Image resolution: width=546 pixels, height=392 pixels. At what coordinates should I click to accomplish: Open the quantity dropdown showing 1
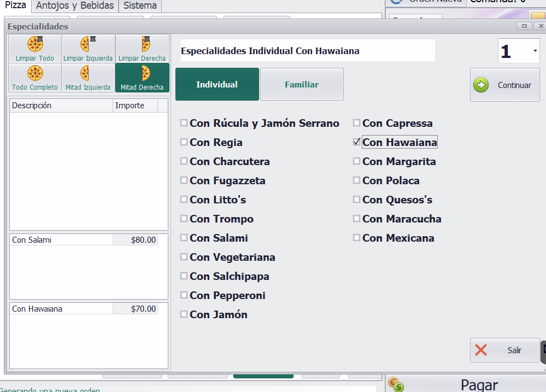pos(534,51)
